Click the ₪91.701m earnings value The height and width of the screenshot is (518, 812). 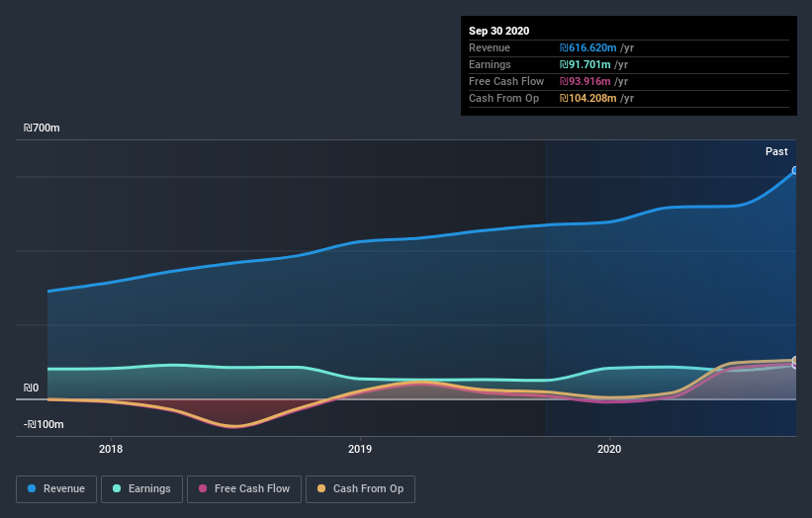click(x=585, y=64)
